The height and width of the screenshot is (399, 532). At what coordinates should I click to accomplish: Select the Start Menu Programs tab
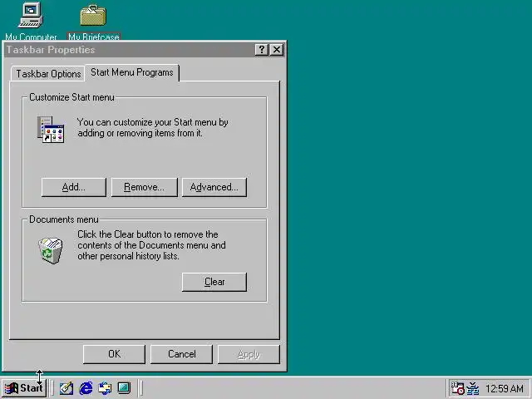pos(132,72)
